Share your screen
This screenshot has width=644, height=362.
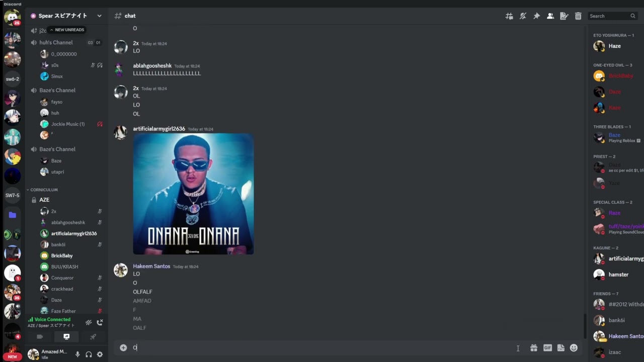click(x=66, y=337)
